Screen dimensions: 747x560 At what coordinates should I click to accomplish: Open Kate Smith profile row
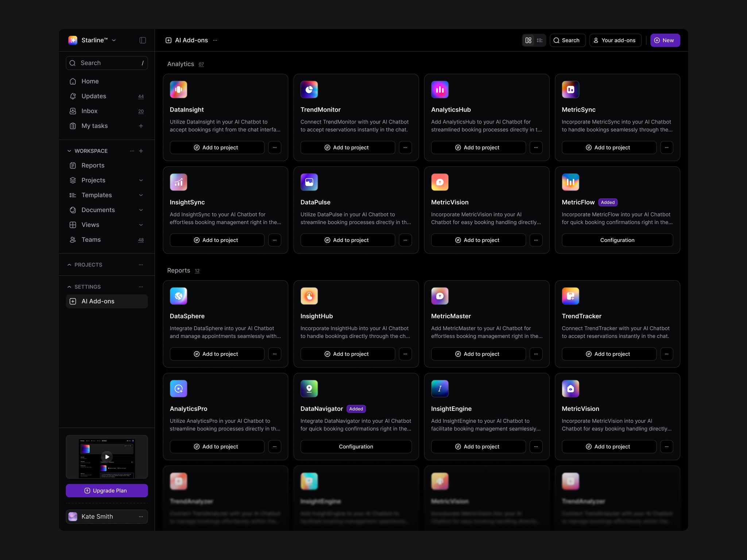pyautogui.click(x=107, y=516)
